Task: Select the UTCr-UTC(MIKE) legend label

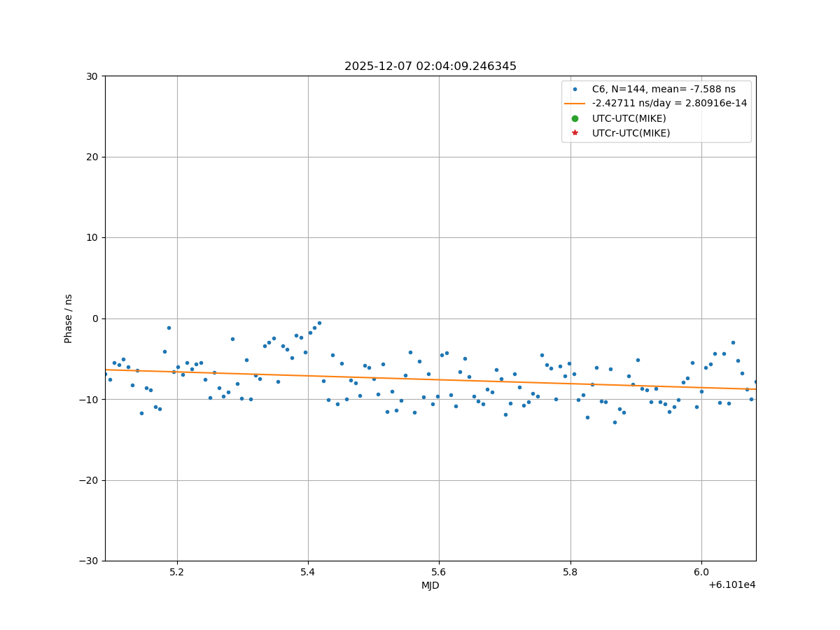Action: coord(631,133)
